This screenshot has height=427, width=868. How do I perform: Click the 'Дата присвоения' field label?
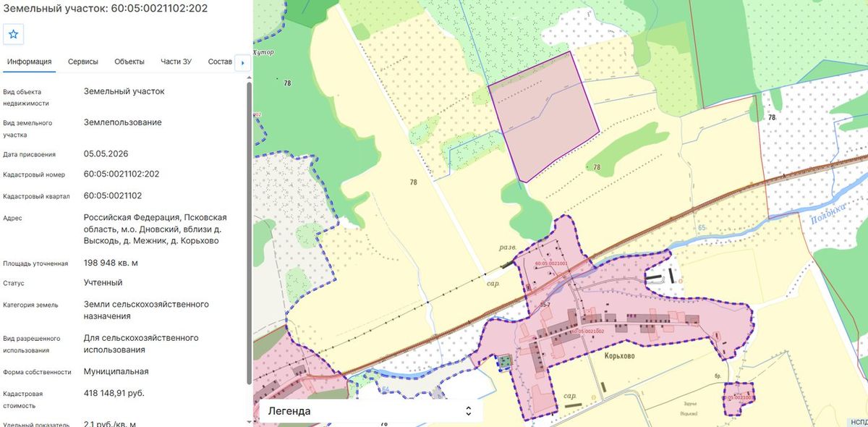(29, 154)
